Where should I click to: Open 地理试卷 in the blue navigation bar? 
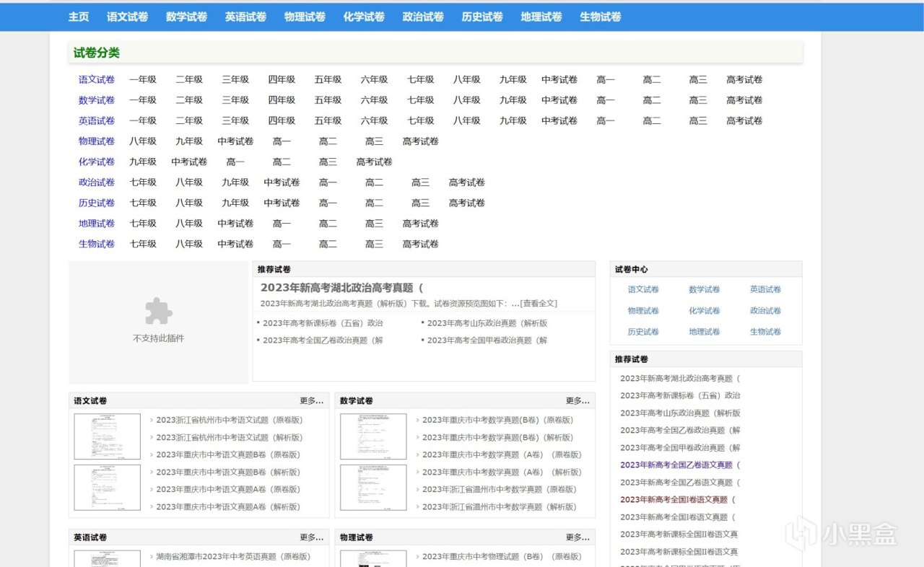click(x=541, y=17)
